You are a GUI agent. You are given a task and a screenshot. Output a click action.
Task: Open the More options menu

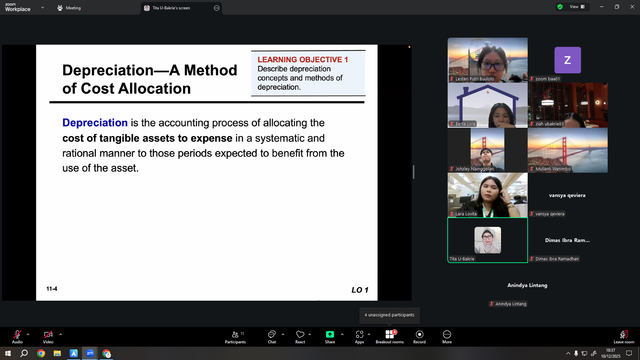[x=447, y=337]
